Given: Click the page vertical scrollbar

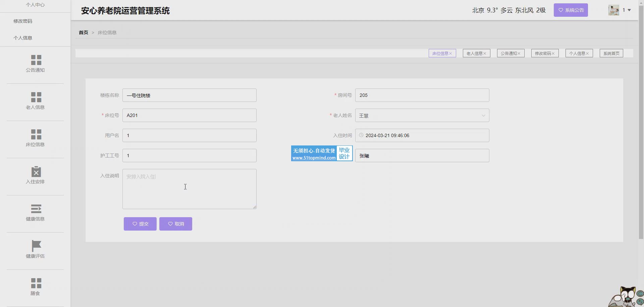Looking at the screenshot, I should pyautogui.click(x=641, y=122).
